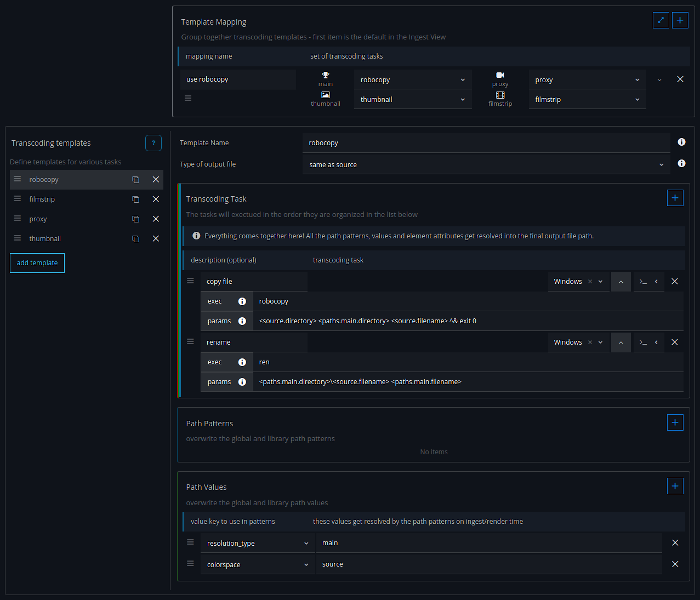Viewport: 700px width, 600px height.
Task: Click the add template button
Action: pos(37,263)
